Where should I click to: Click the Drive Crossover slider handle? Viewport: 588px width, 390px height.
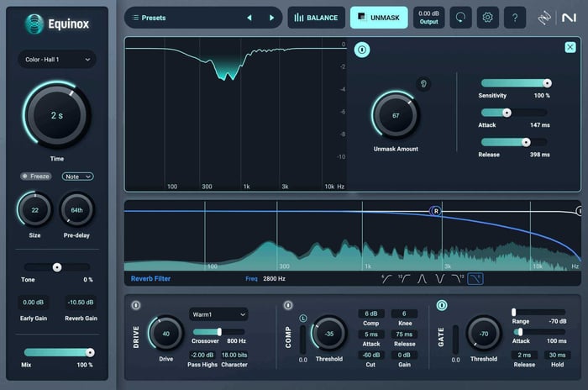219,332
